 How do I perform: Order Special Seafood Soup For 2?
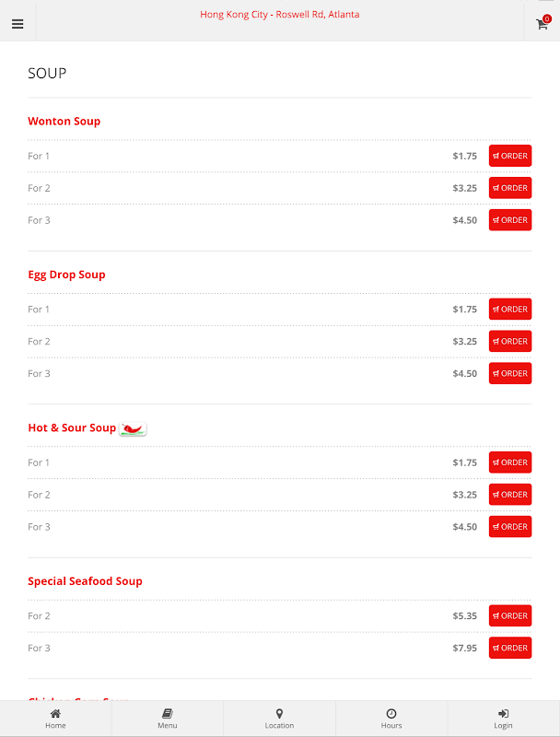(x=510, y=615)
